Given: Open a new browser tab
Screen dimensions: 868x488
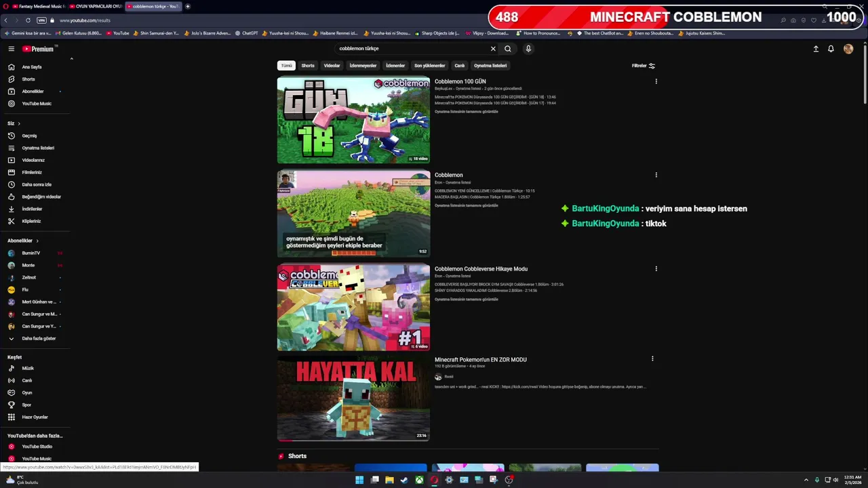Looking at the screenshot, I should 188,6.
